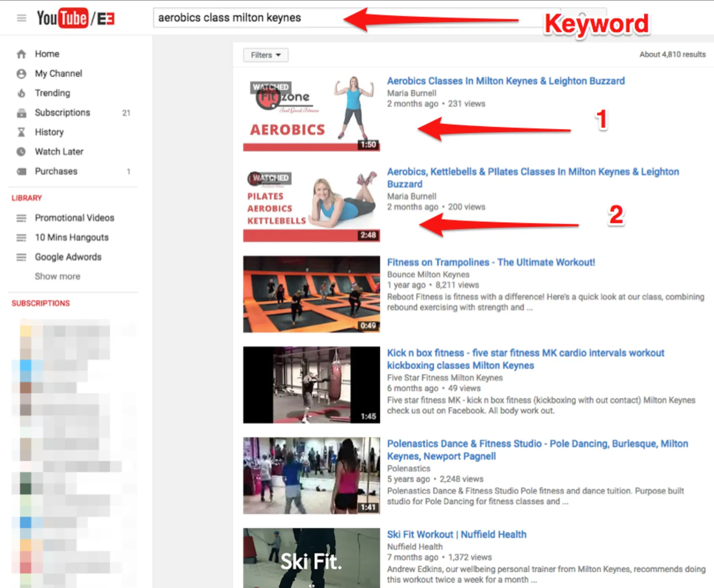Click the 10 Mins Hangouts playlist icon
The width and height of the screenshot is (714, 588).
pyautogui.click(x=21, y=237)
